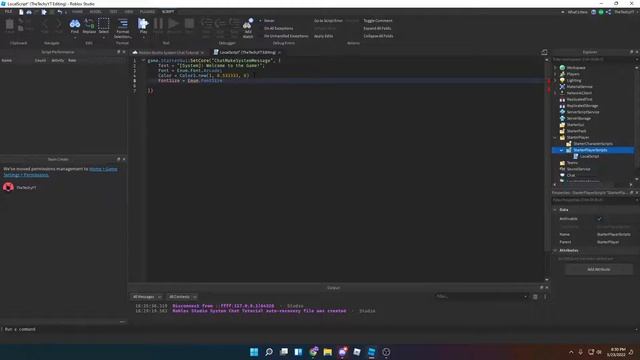Clear Output with trash icon
This screenshot has height=360, width=640.
tap(535, 297)
